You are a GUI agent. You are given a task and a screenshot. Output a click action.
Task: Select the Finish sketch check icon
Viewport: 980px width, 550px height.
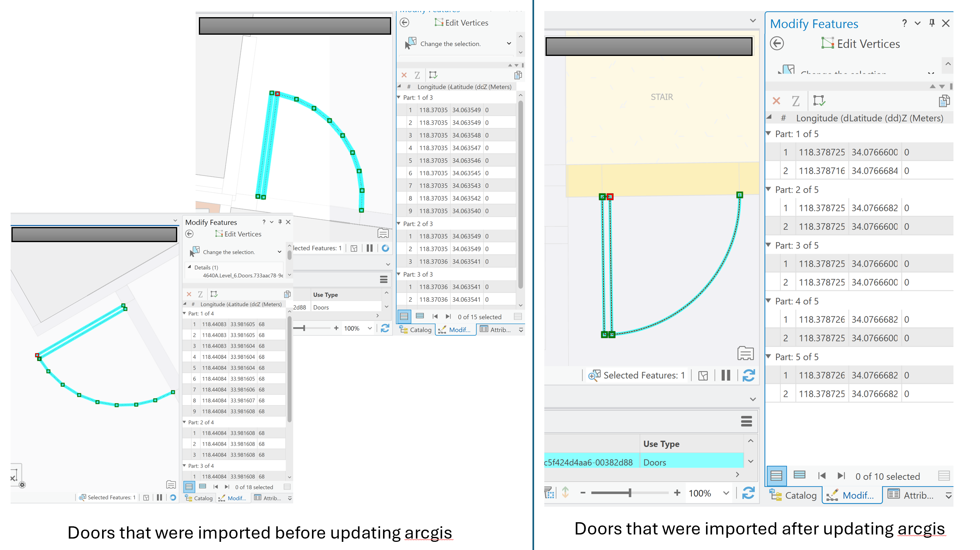(x=820, y=100)
